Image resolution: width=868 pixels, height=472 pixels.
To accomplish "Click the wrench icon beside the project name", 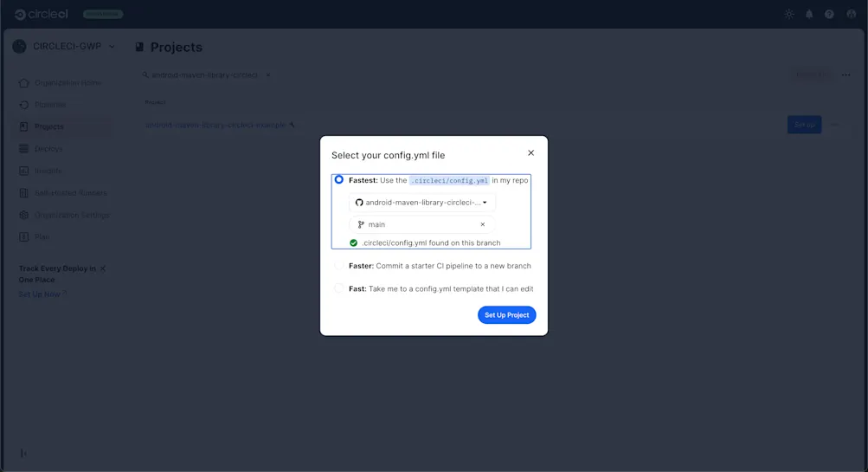I will (292, 126).
